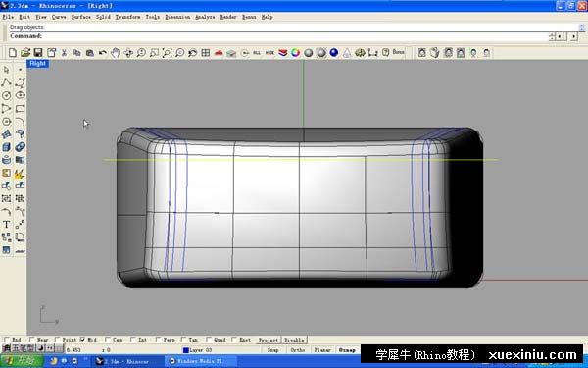The height and width of the screenshot is (368, 588).
Task: Select the pointer tool in sidebar
Action: coord(6,70)
